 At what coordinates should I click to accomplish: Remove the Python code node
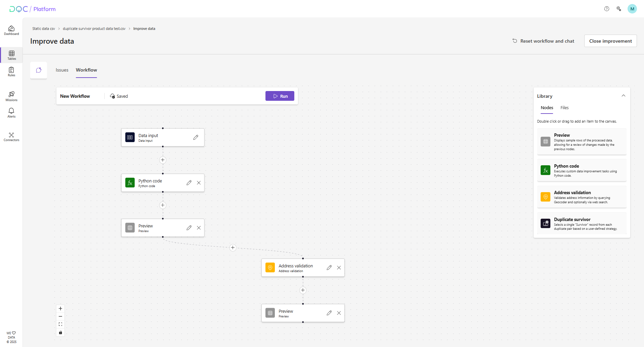tap(199, 183)
